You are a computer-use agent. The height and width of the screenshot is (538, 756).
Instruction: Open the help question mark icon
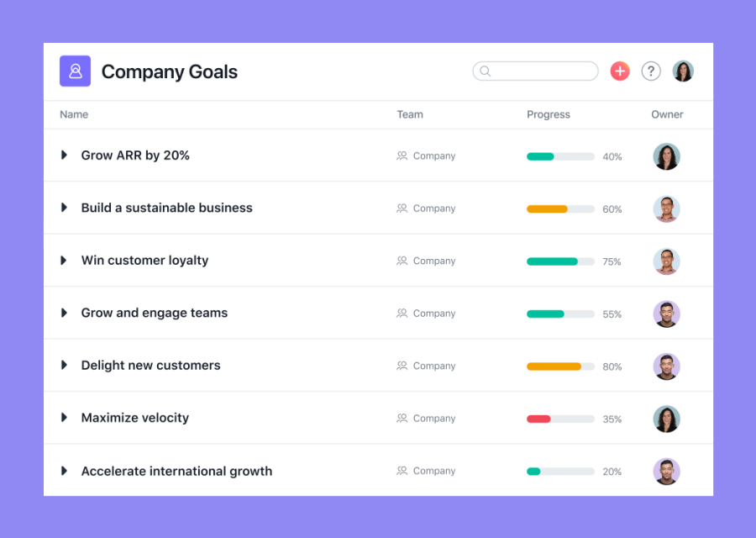(x=651, y=71)
